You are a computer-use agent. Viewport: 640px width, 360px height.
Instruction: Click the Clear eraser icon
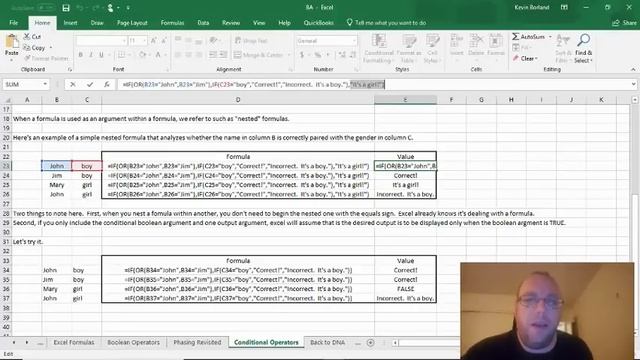(x=516, y=58)
